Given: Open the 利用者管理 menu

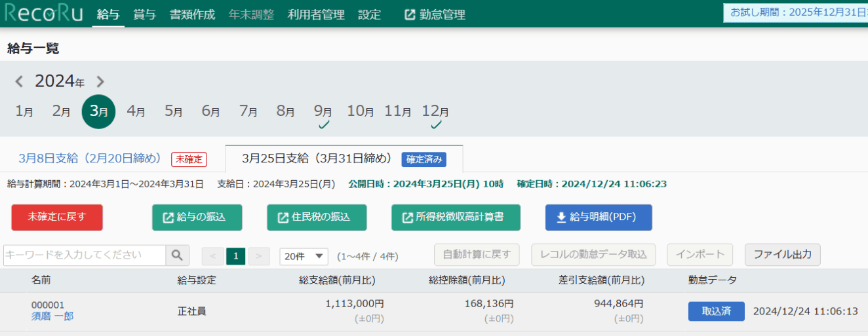Looking at the screenshot, I should point(316,14).
